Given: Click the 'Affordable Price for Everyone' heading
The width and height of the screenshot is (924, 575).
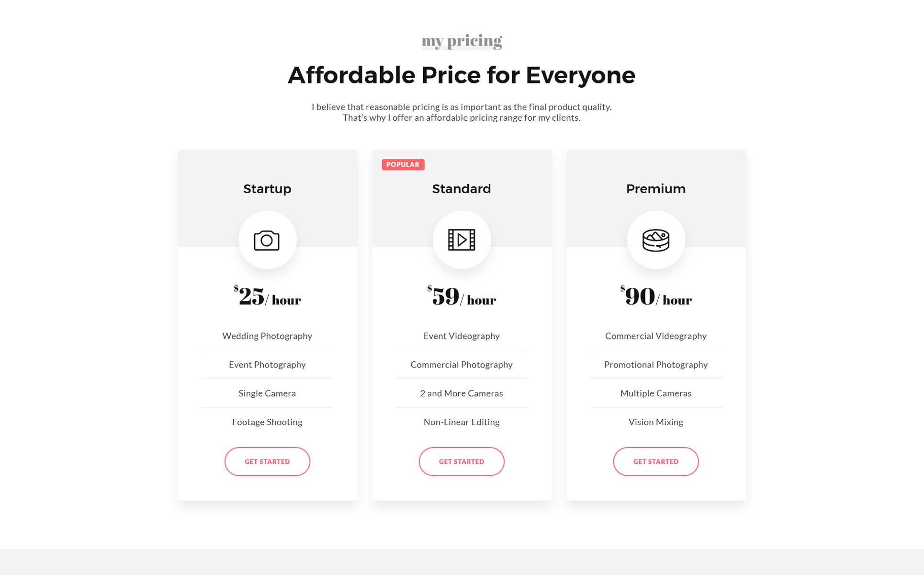Looking at the screenshot, I should tap(462, 75).
